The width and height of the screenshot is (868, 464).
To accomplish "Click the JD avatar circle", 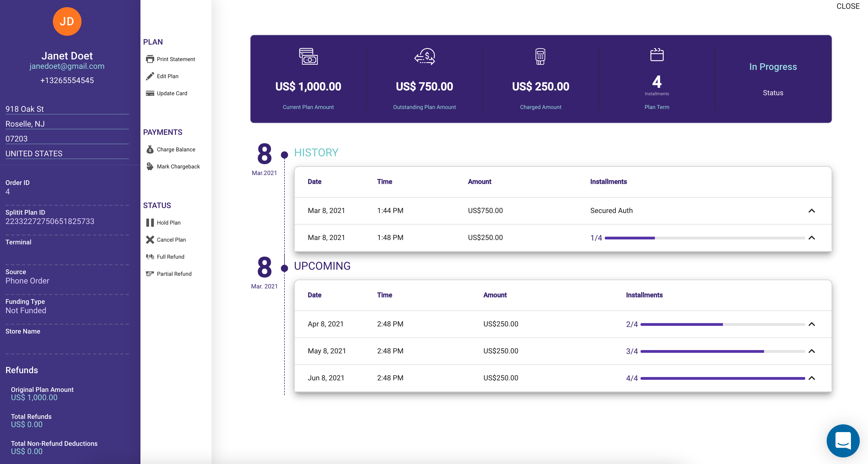I will pos(67,21).
